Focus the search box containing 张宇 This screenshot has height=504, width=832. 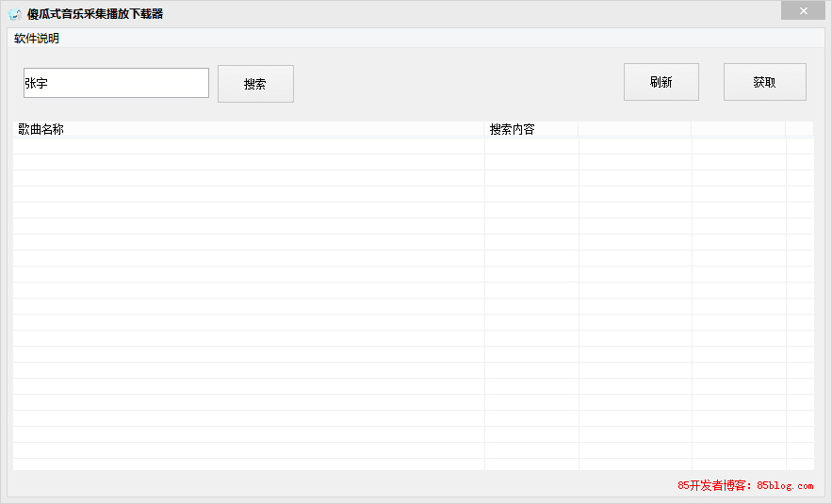pos(116,83)
